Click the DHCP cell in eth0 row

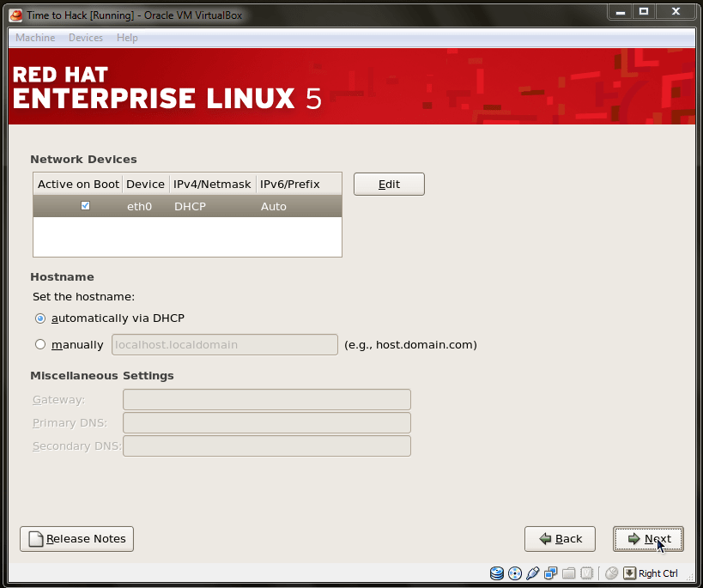pos(190,206)
